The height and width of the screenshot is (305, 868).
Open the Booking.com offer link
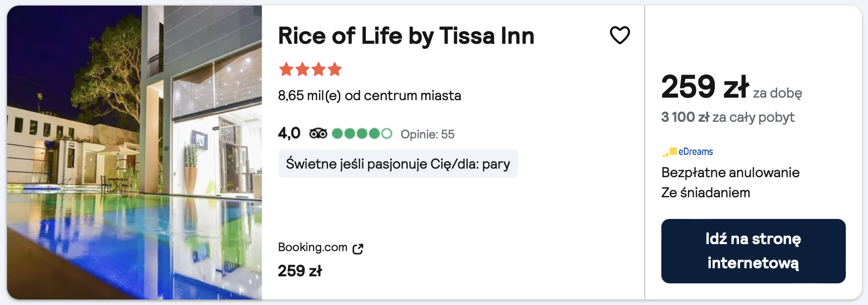pyautogui.click(x=313, y=247)
